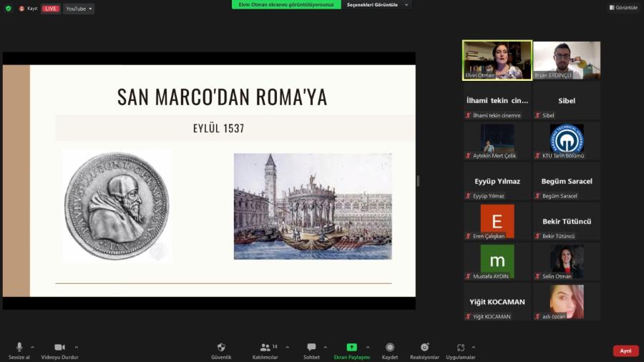644x362 pixels.
Task: Click muted mic icon beside aslı özcan
Action: pyautogui.click(x=537, y=316)
